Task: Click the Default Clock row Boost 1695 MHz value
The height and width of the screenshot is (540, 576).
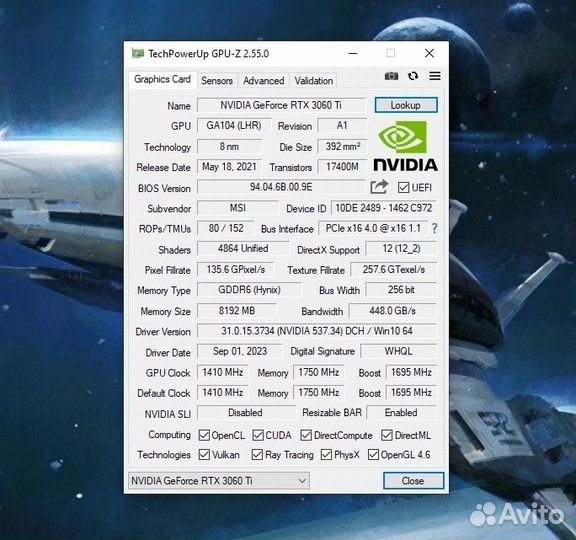Action: 411,393
